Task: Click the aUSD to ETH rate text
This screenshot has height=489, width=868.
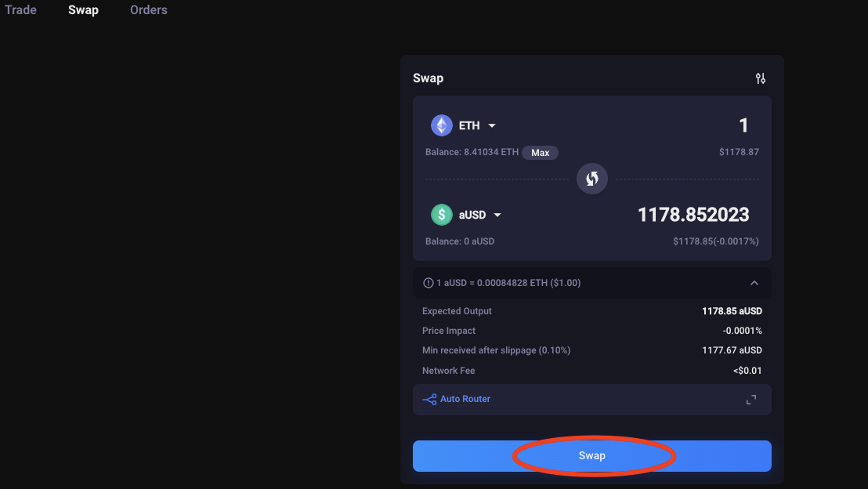Action: (508, 283)
